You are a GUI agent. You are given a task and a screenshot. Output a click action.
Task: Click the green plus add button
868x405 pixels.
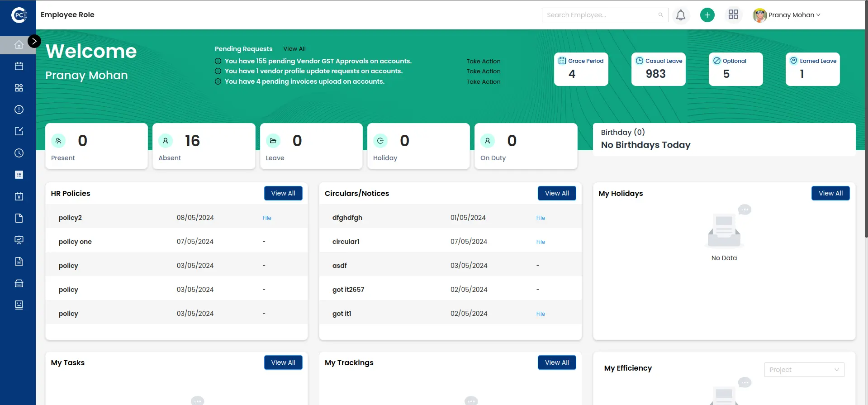point(707,15)
